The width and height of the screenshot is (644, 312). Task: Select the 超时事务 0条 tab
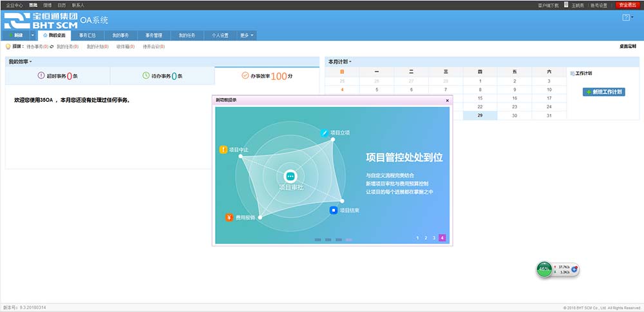[57, 76]
